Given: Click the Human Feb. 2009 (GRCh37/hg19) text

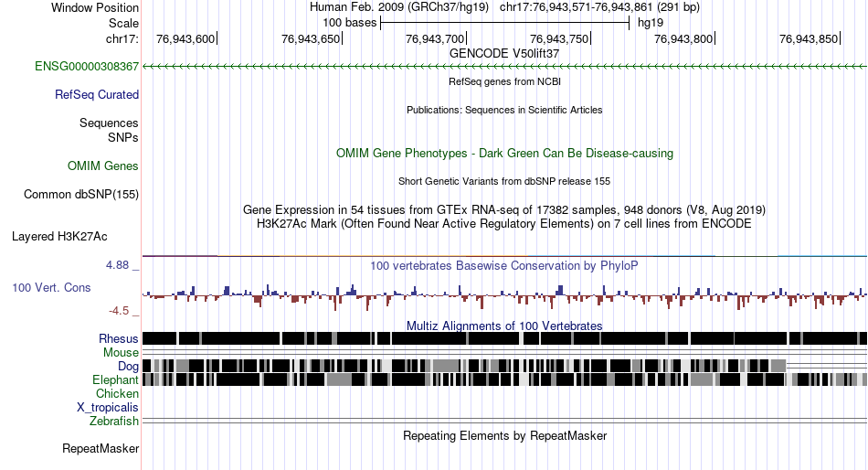Looking at the screenshot, I should click(x=399, y=7).
